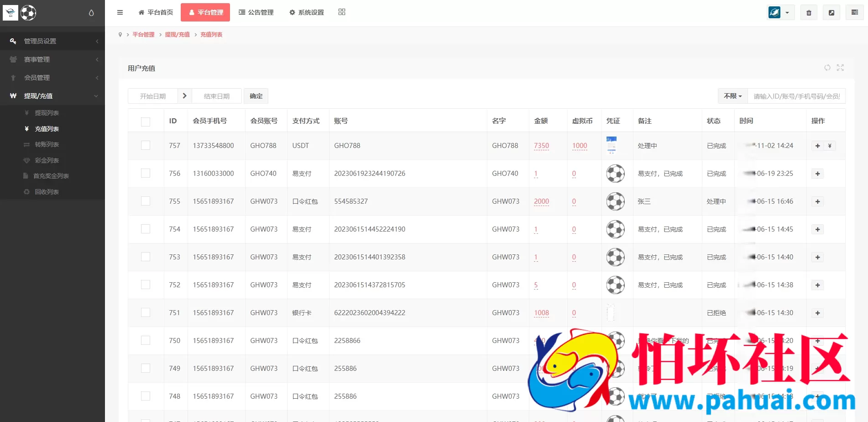Click the arrow between date fields
868x422 pixels.
[x=184, y=96]
